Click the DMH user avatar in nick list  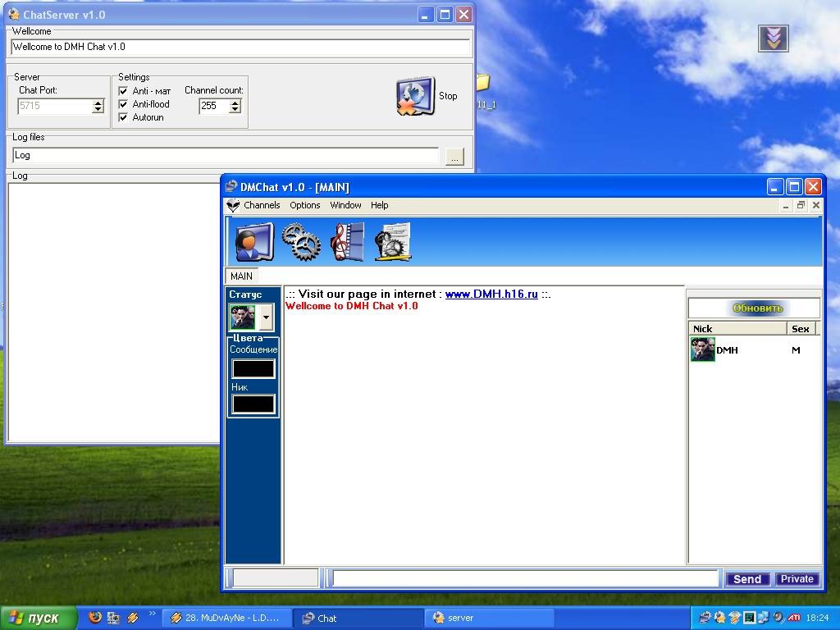[x=702, y=350]
